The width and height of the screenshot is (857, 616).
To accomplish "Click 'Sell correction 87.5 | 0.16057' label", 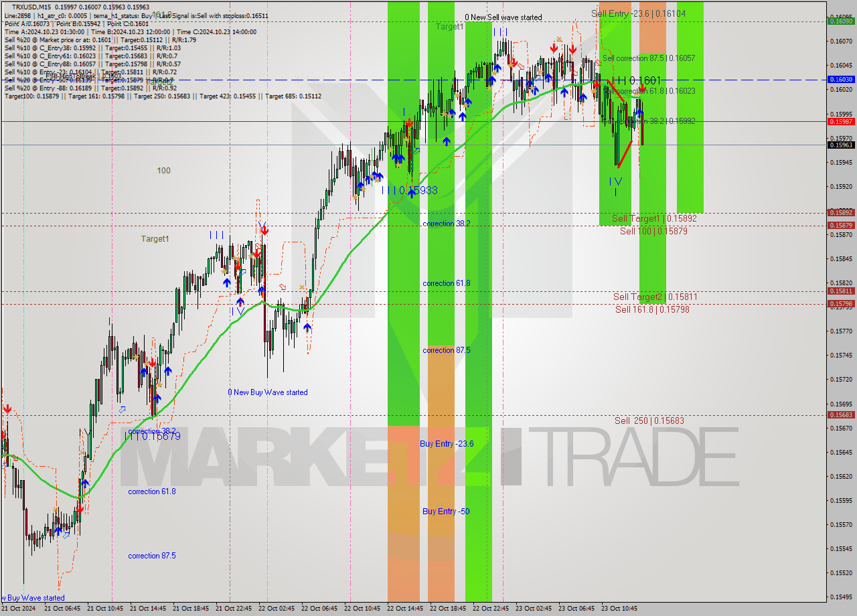I will click(x=649, y=58).
